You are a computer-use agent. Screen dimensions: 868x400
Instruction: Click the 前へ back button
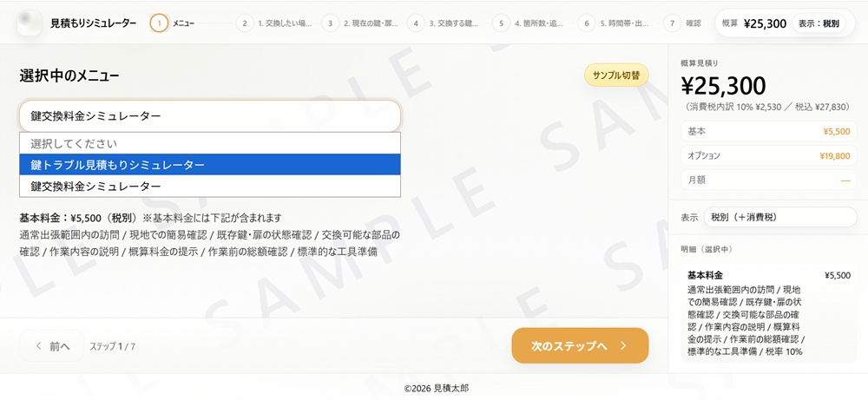(52, 346)
